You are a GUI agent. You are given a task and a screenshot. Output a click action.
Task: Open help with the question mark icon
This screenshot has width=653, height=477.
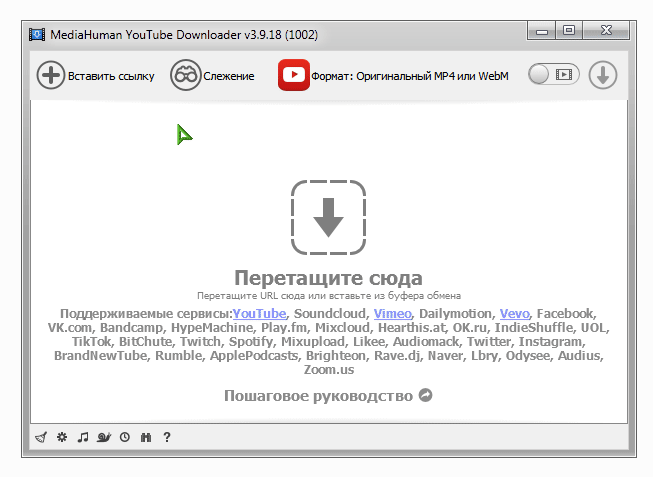pyautogui.click(x=167, y=437)
